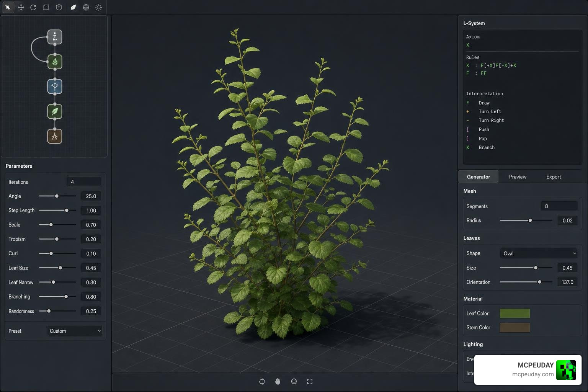588x392 pixels.
Task: Click the Tropism slider handle
Action: (57, 239)
